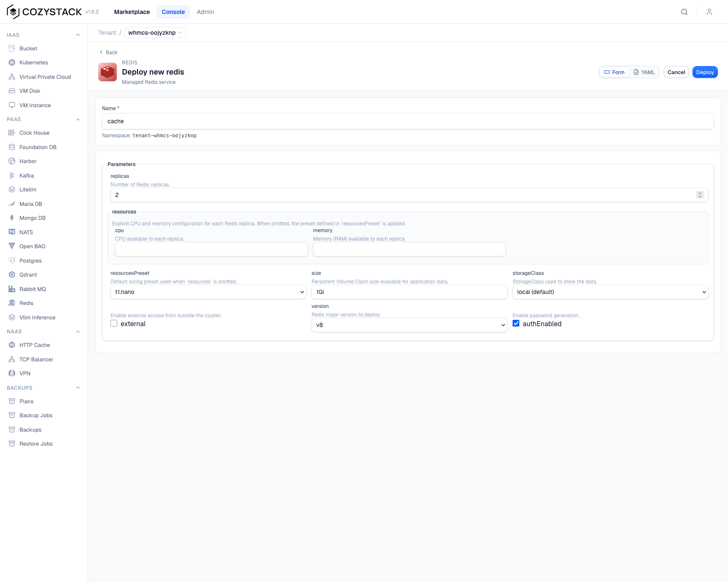728x582 pixels.
Task: Collapse the PAAS sidebar section
Action: coord(78,119)
